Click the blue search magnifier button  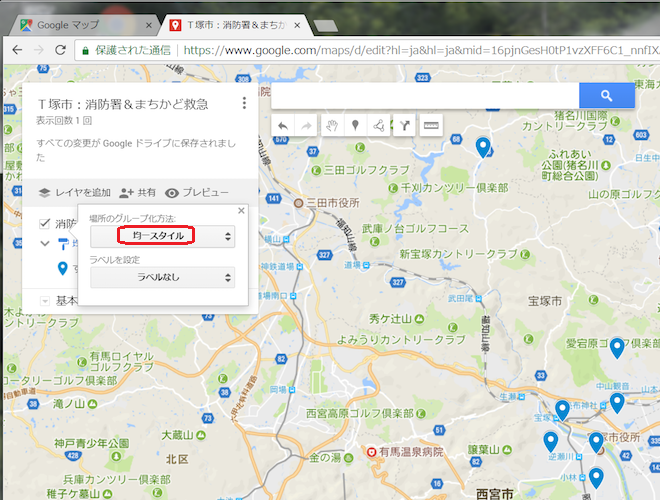(x=607, y=96)
